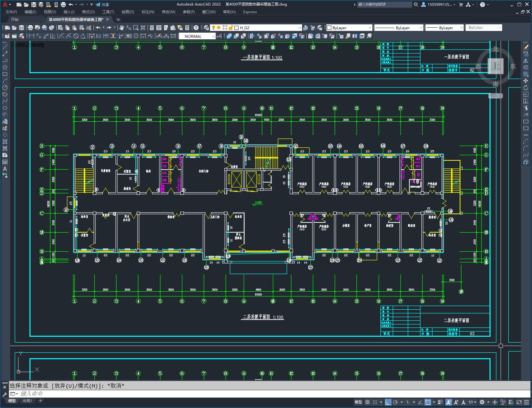Click the Angular Dimension tool icon
The image size is (532, 408).
click(x=83, y=36)
